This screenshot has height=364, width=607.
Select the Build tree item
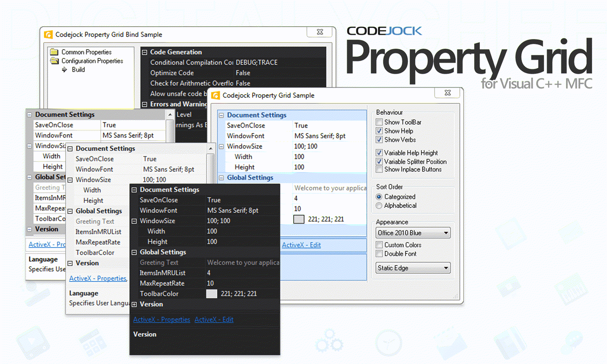tap(79, 70)
